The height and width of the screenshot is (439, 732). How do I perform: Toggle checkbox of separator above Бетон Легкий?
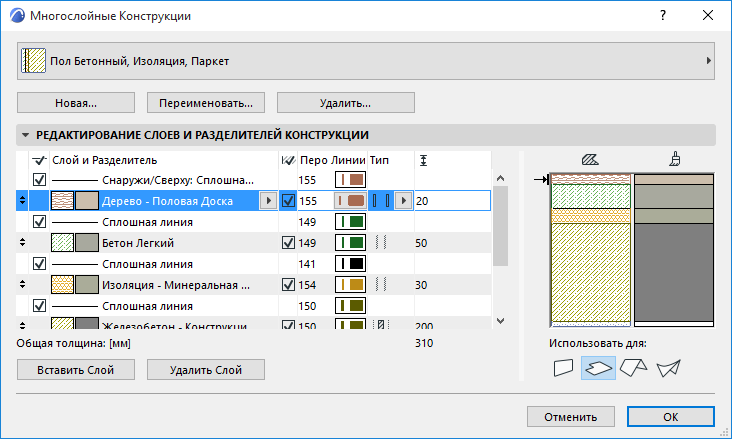coord(39,222)
